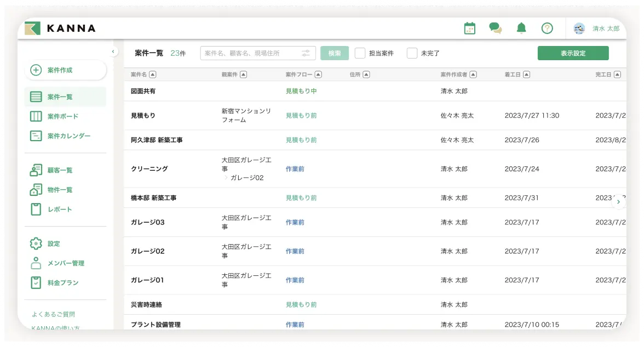Click the 案件作成 button
Viewport: 644px width, 347px height.
tap(66, 70)
